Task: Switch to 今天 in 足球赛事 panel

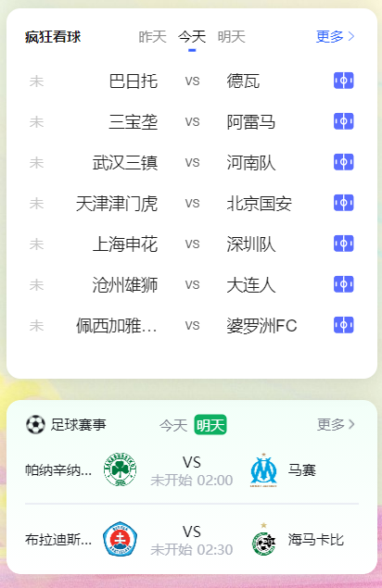Action: (173, 425)
